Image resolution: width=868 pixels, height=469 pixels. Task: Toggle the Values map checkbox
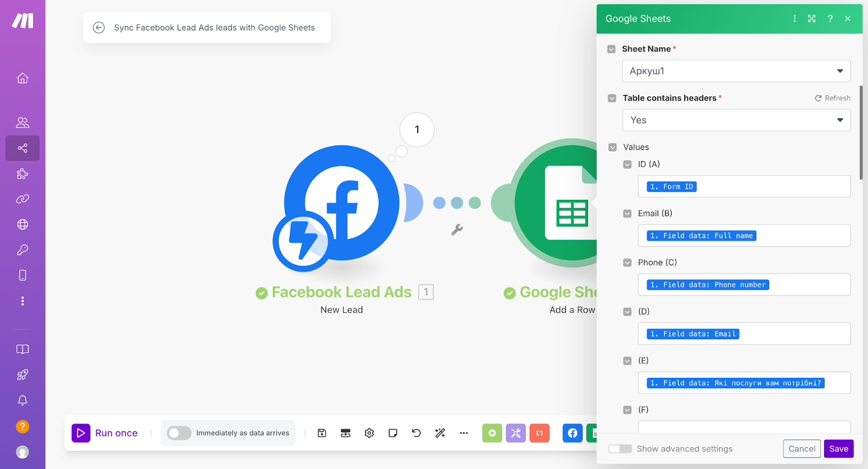pos(612,147)
